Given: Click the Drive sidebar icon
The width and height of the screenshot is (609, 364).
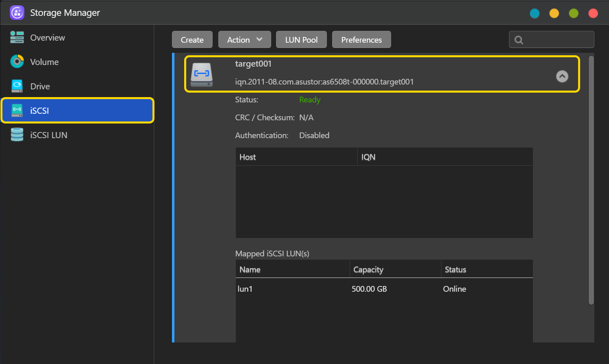Looking at the screenshot, I should (x=17, y=86).
